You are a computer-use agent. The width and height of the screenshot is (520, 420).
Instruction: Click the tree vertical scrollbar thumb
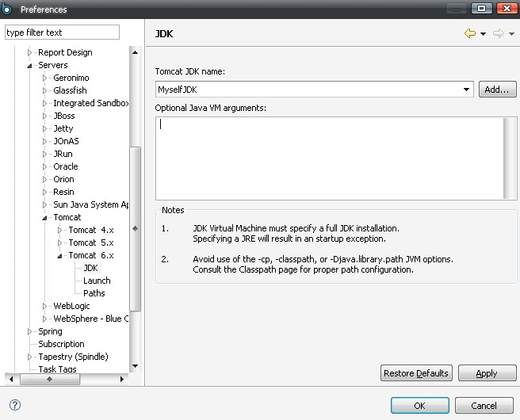pos(135,229)
